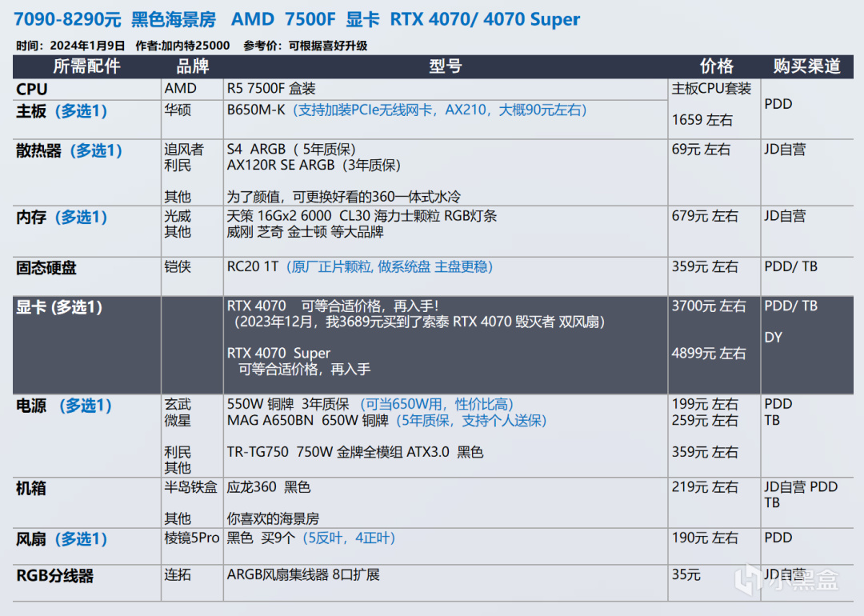Select the '内存 (多选1)' row label
Image resolution: width=864 pixels, height=616 pixels.
point(62,217)
